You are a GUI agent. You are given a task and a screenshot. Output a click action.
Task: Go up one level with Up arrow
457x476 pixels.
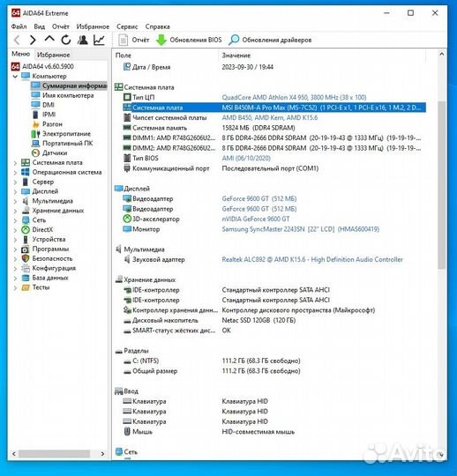pyautogui.click(x=49, y=39)
